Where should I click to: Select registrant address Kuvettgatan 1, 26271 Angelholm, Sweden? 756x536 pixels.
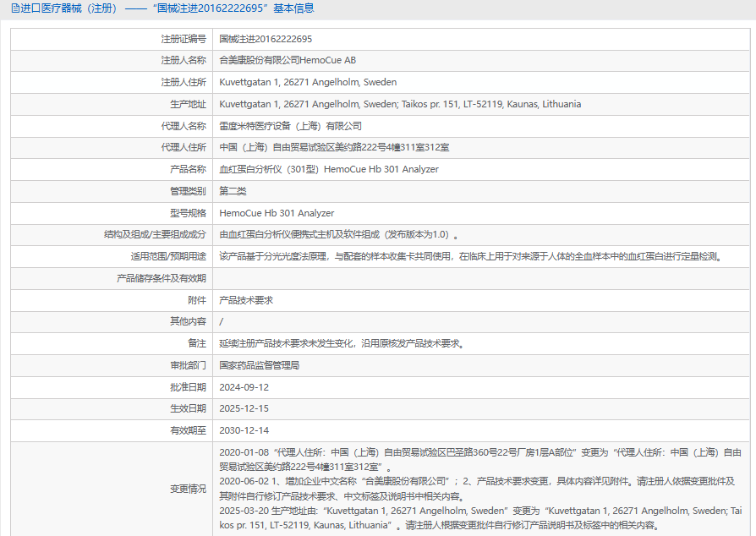coord(308,82)
